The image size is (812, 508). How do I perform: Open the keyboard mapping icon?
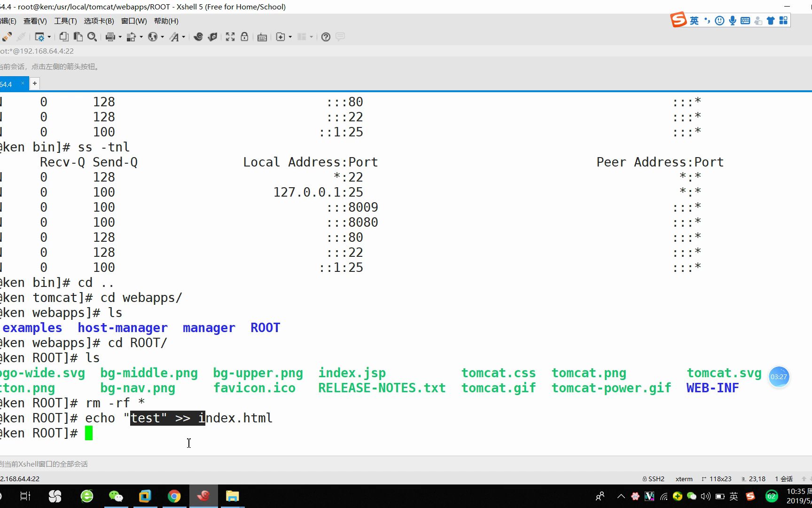(262, 37)
